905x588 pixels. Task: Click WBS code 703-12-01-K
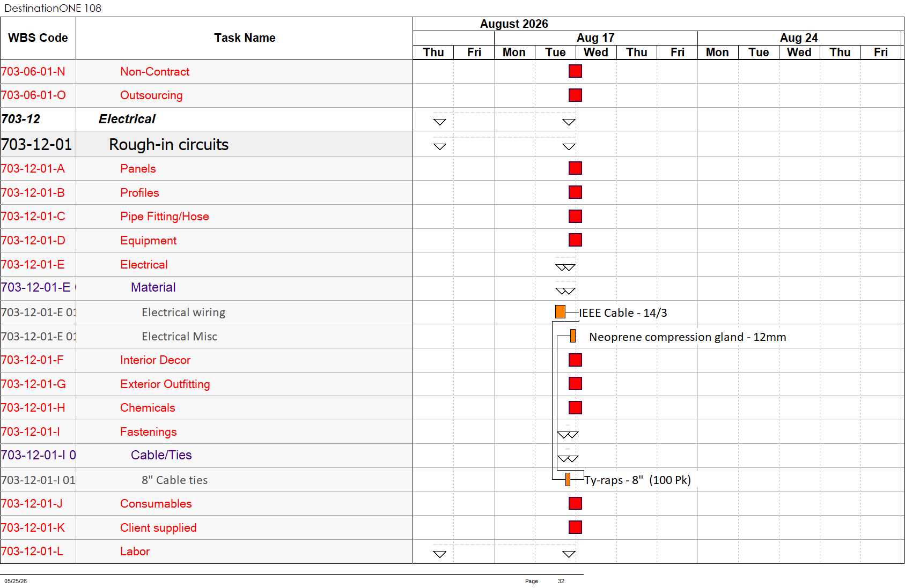[33, 528]
